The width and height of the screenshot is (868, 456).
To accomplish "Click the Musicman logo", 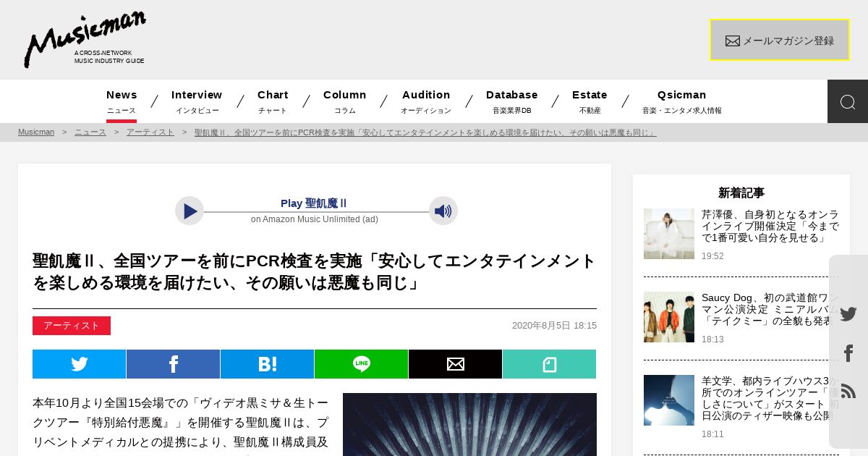I will tap(85, 39).
